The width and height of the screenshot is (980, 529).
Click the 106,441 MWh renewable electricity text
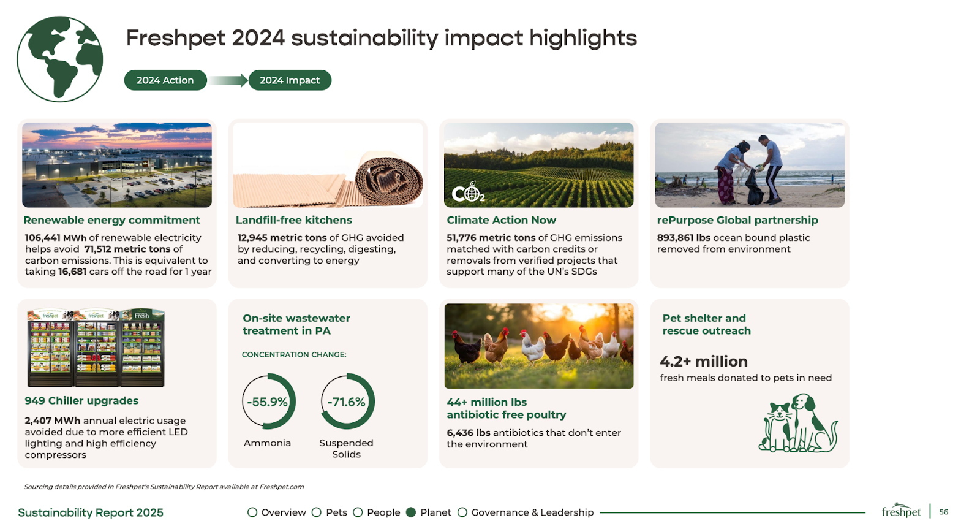tap(118, 254)
